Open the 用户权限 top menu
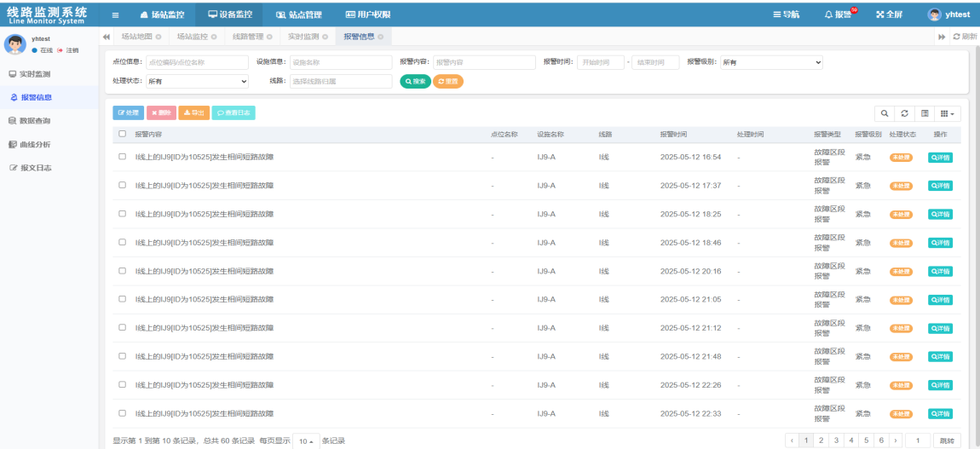This screenshot has width=980, height=449. point(367,14)
